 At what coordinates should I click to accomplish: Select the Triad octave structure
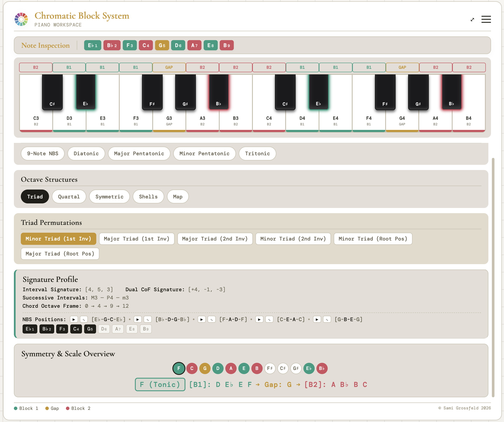tap(35, 197)
